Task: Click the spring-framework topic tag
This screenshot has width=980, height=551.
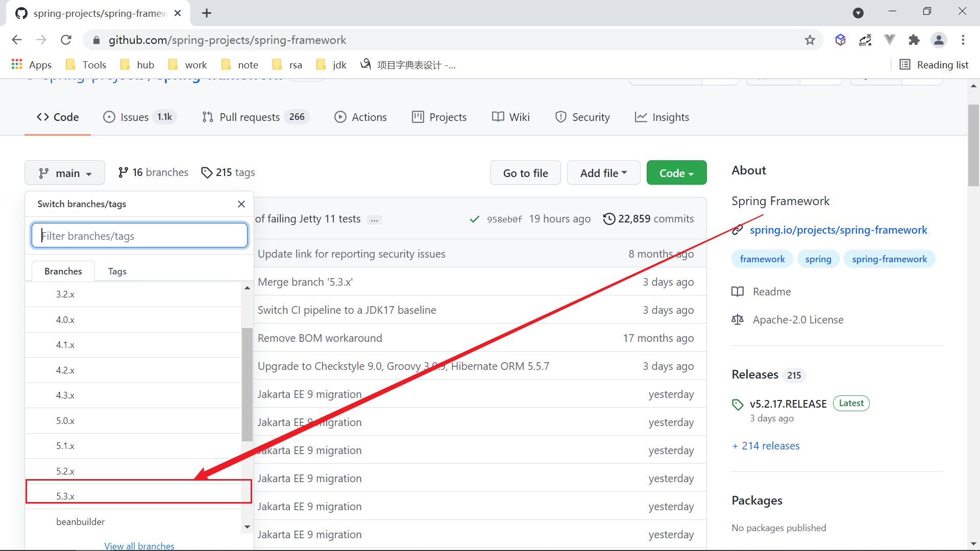Action: click(889, 259)
